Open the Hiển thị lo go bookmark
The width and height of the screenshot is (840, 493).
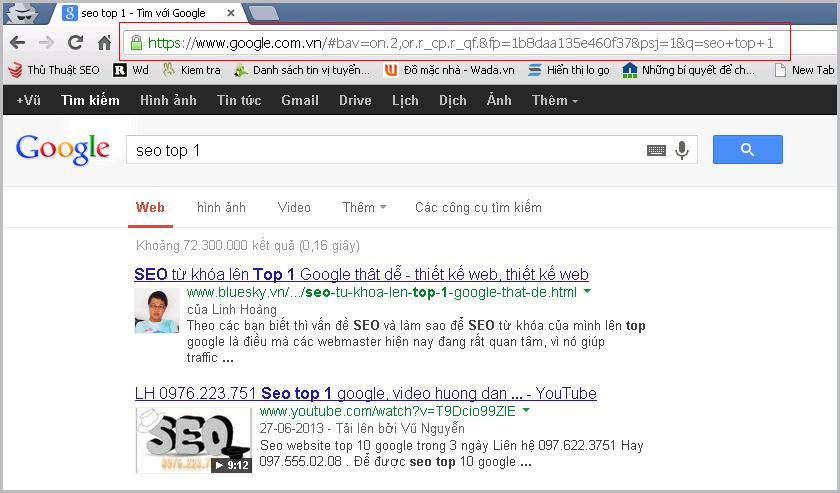point(568,70)
